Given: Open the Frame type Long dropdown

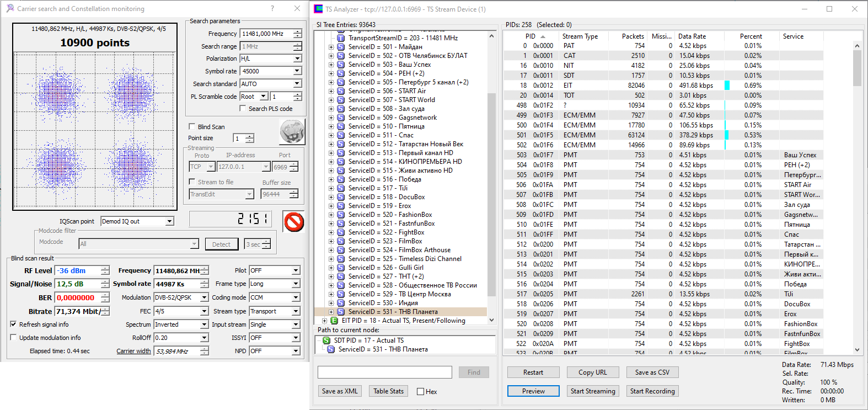Looking at the screenshot, I should coord(296,284).
